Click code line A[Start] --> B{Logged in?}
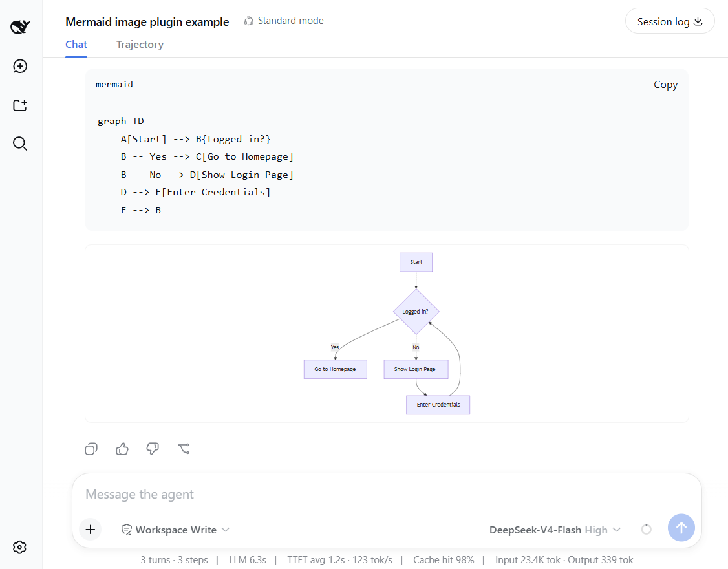 195,139
